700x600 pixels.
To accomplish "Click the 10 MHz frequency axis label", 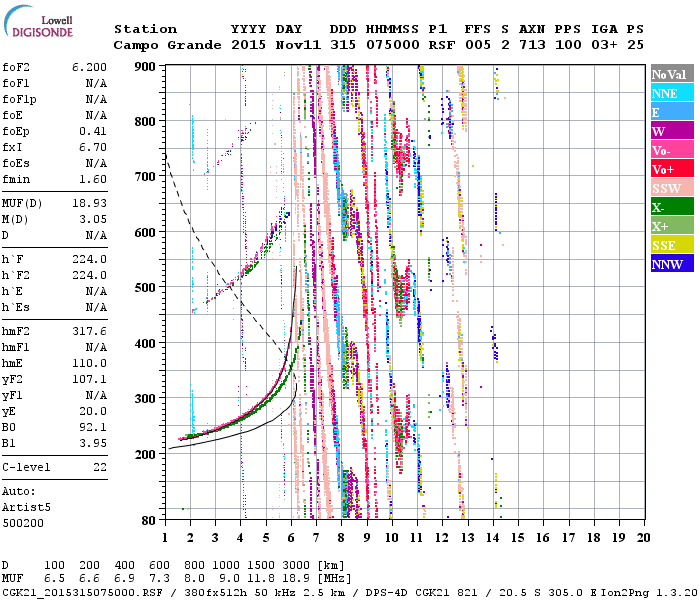I will pos(392,538).
